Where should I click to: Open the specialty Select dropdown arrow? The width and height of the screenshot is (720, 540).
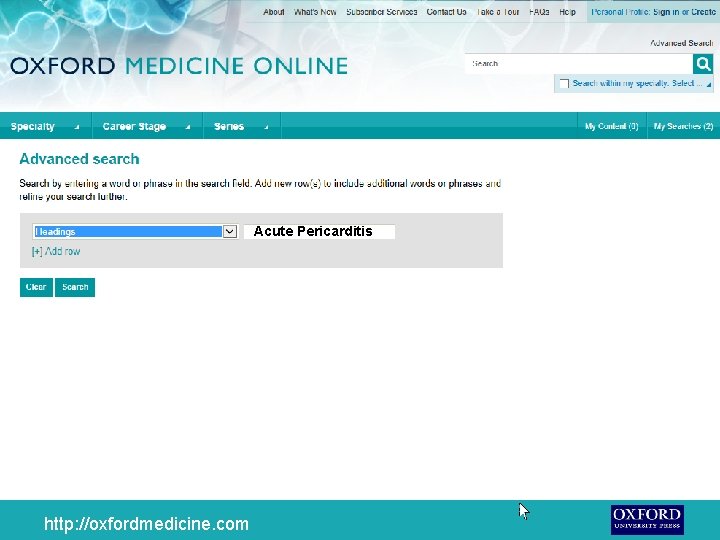pyautogui.click(x=709, y=84)
